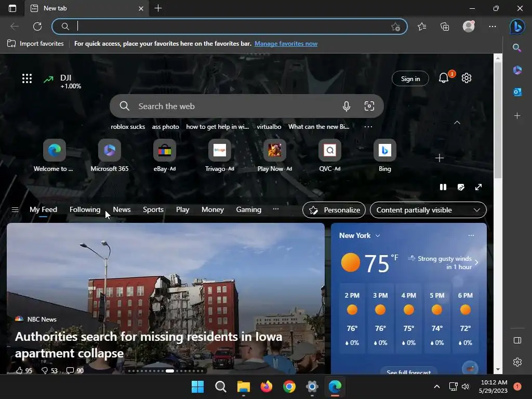This screenshot has width=532, height=399.
Task: Dislike the Iowa collapse article
Action: [49, 370]
